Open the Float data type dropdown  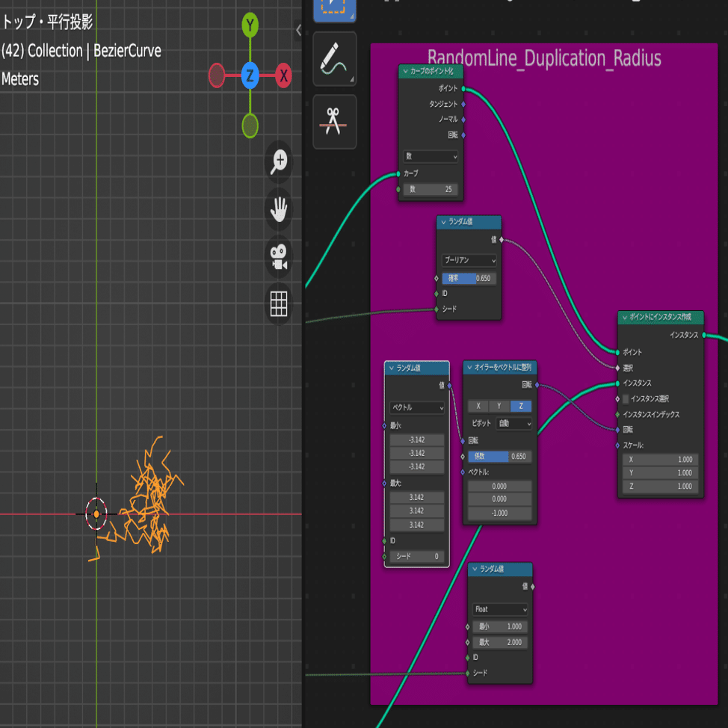click(500, 610)
